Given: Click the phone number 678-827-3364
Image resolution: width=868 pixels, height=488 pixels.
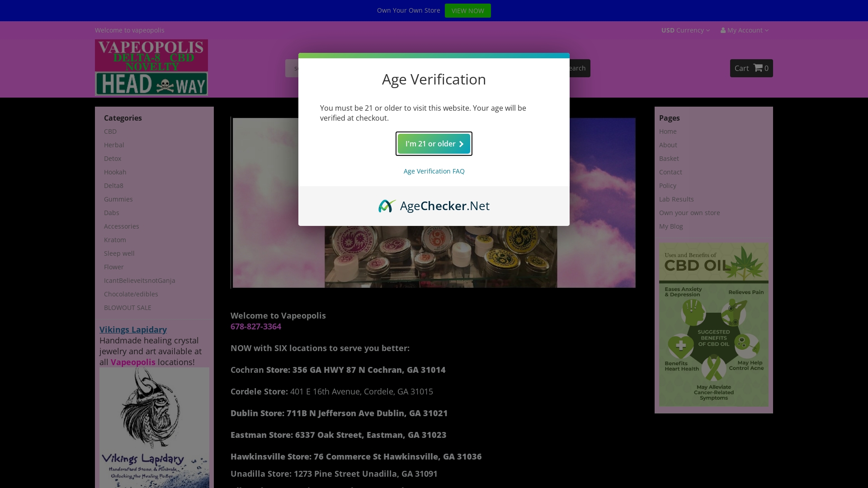Looking at the screenshot, I should pos(256,326).
